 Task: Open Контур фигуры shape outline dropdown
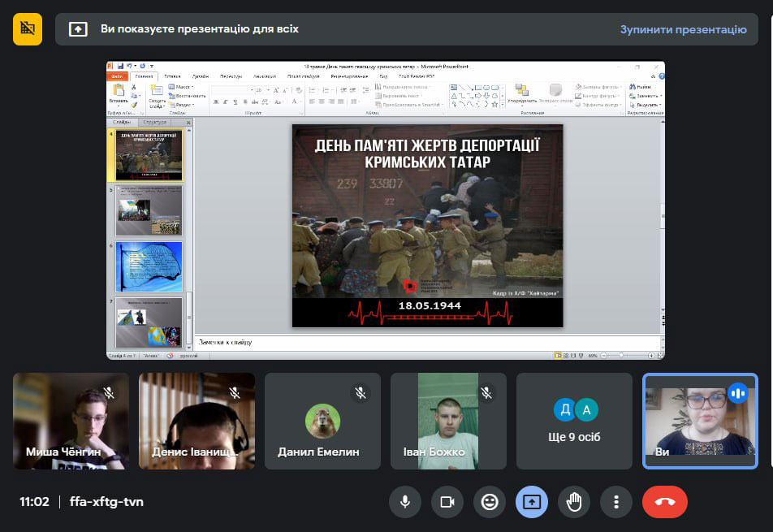(x=599, y=96)
